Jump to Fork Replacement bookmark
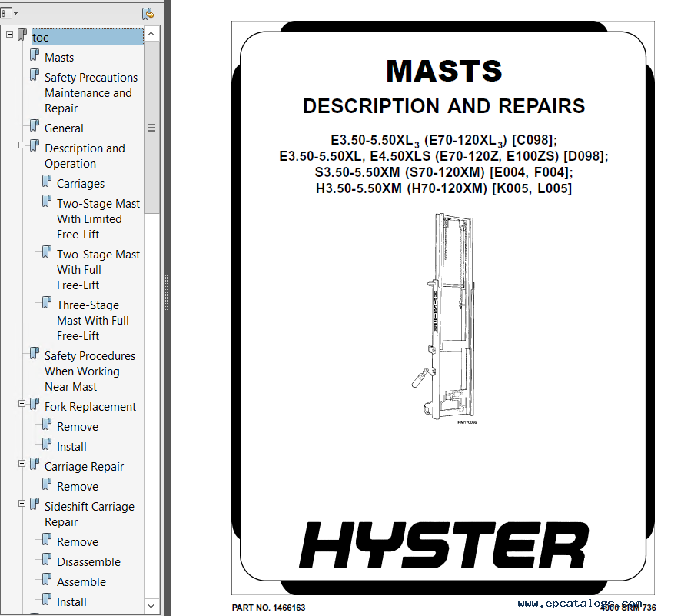 tap(90, 407)
